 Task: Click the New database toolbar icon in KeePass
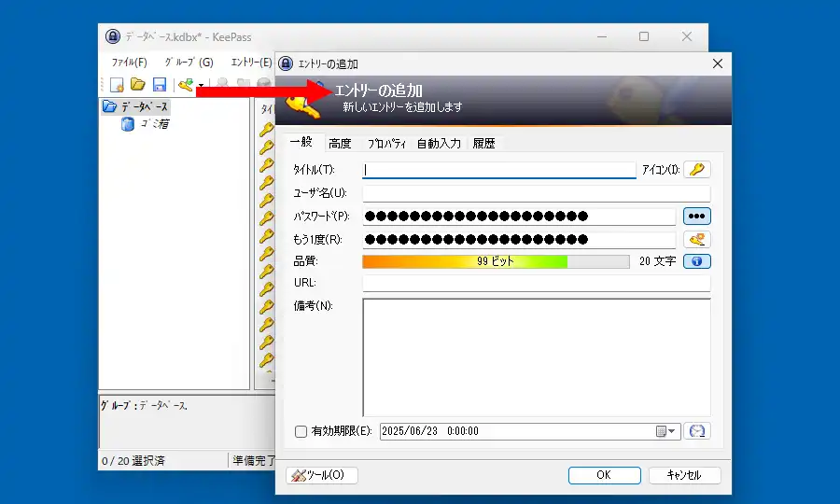pyautogui.click(x=117, y=85)
